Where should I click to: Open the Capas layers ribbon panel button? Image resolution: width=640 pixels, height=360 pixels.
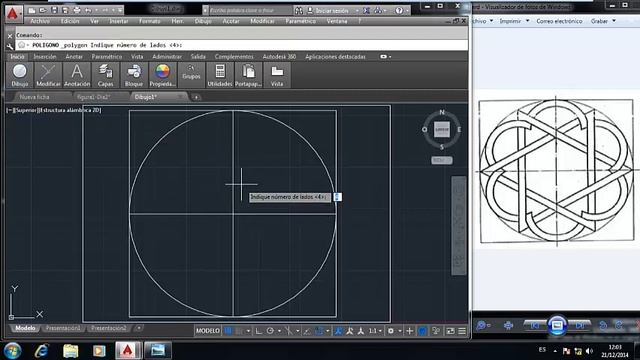[x=105, y=75]
